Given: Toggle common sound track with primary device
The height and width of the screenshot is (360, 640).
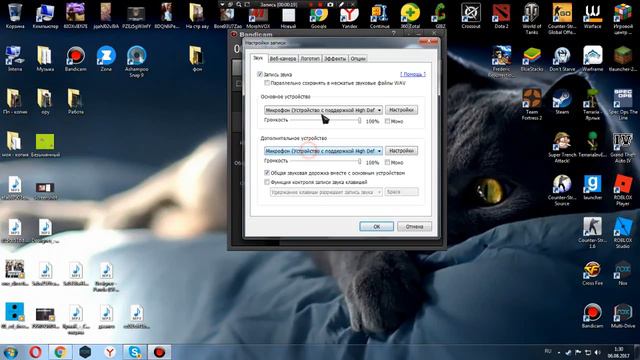Looking at the screenshot, I should click(x=267, y=173).
